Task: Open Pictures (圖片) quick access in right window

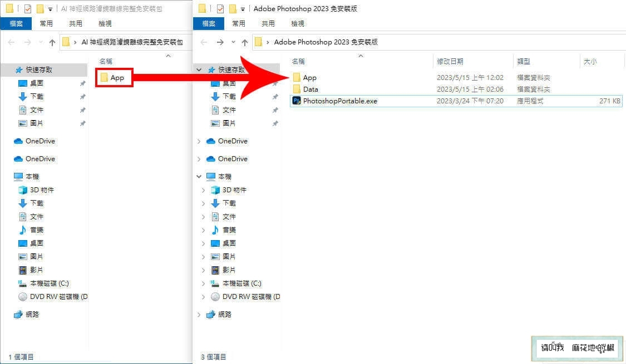Action: 224,123
